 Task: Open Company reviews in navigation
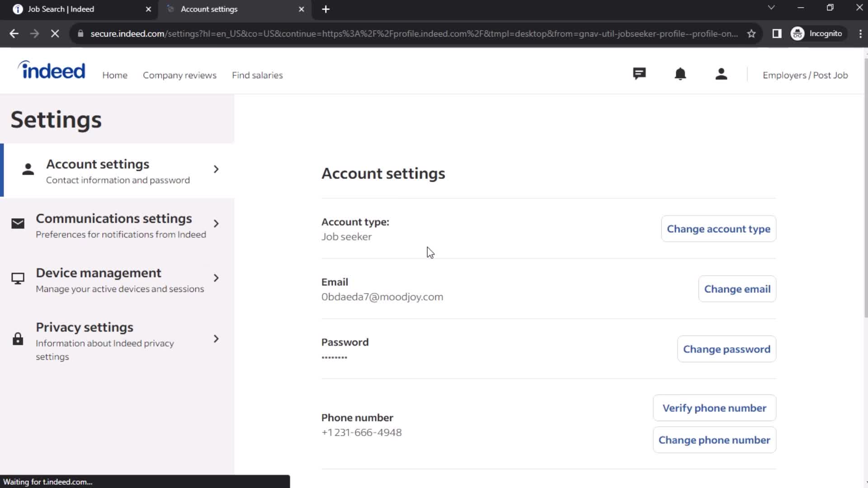pyautogui.click(x=179, y=75)
